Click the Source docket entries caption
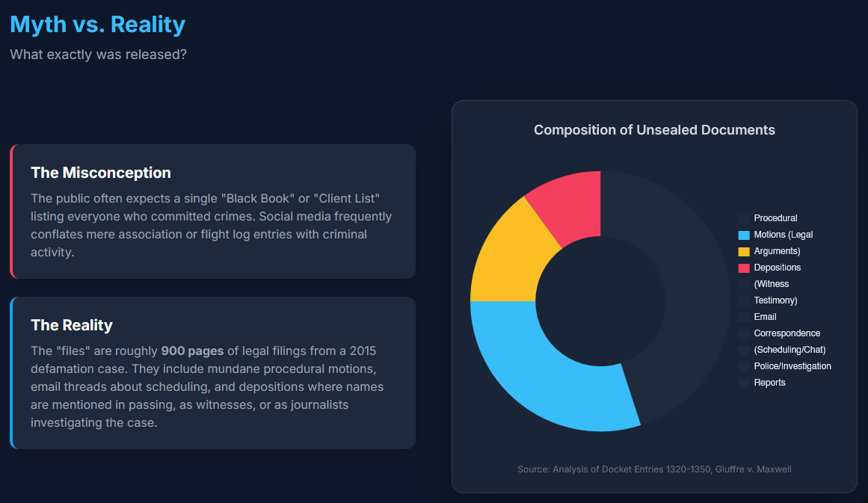 (654, 469)
